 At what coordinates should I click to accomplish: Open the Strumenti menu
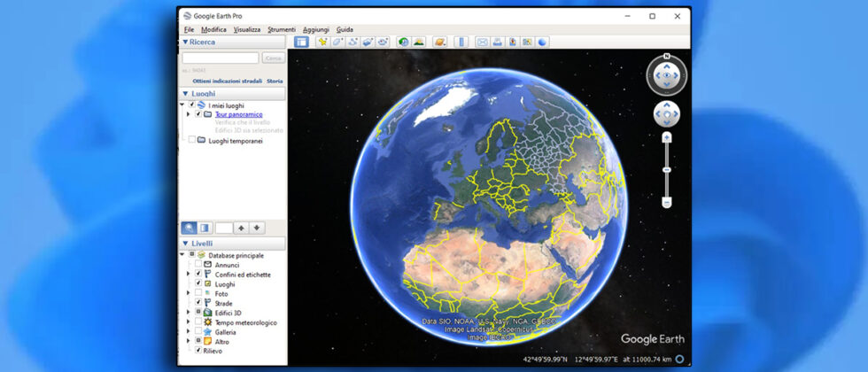(282, 29)
